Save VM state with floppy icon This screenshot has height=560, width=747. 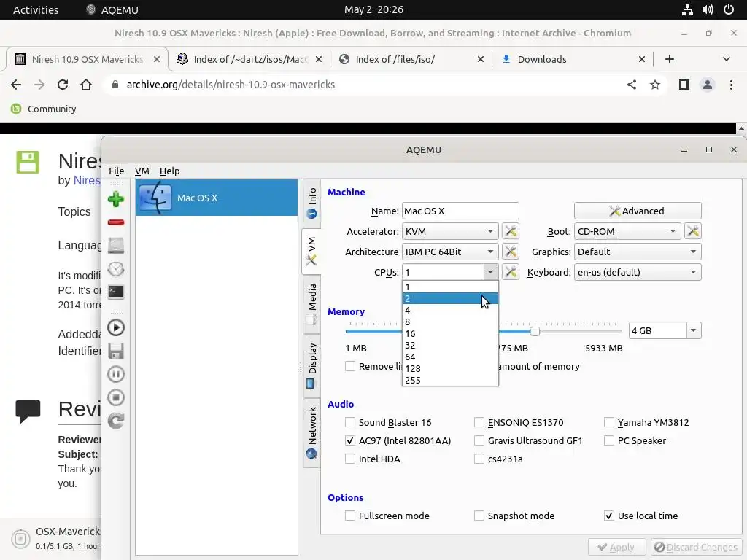click(116, 351)
